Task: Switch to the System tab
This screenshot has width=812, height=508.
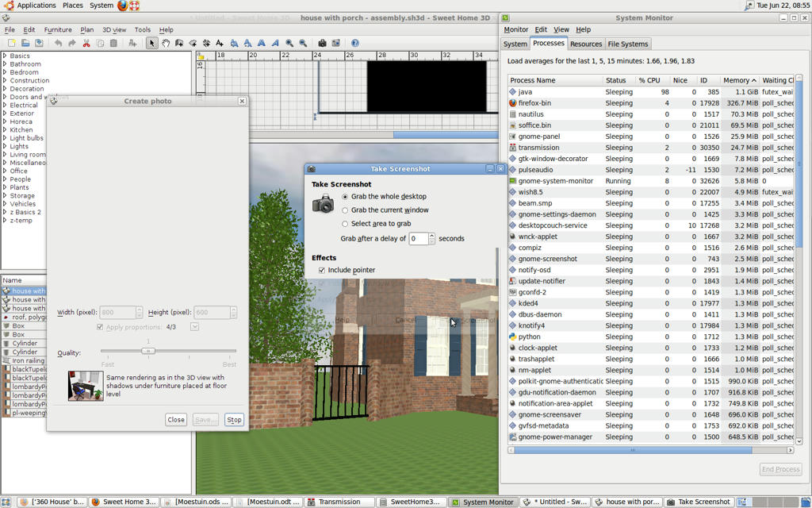Action: click(515, 44)
